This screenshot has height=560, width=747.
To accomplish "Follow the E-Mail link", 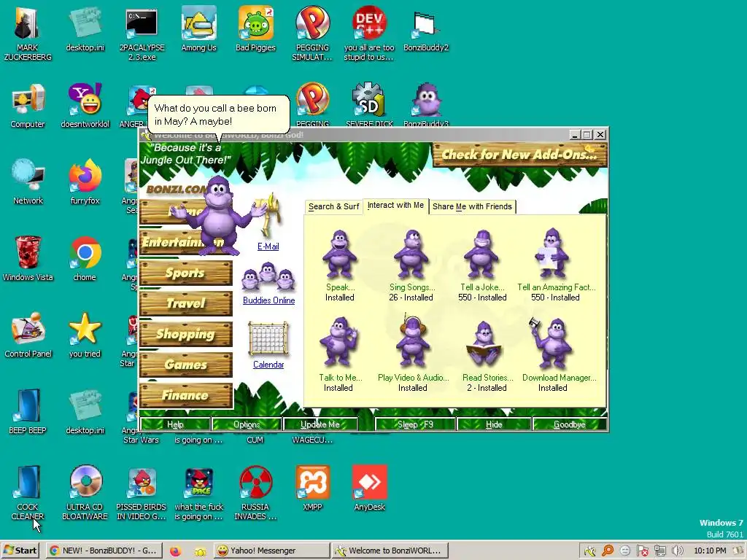I will pos(268,246).
